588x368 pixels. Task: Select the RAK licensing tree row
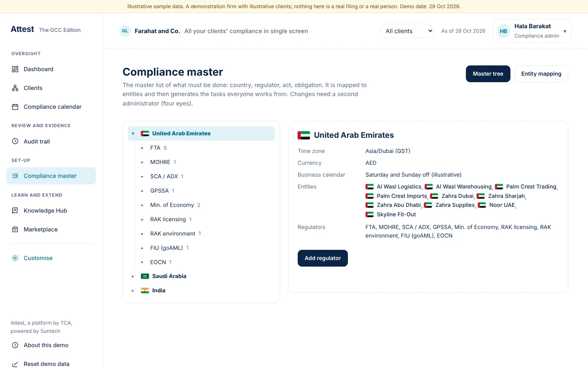(x=206, y=220)
